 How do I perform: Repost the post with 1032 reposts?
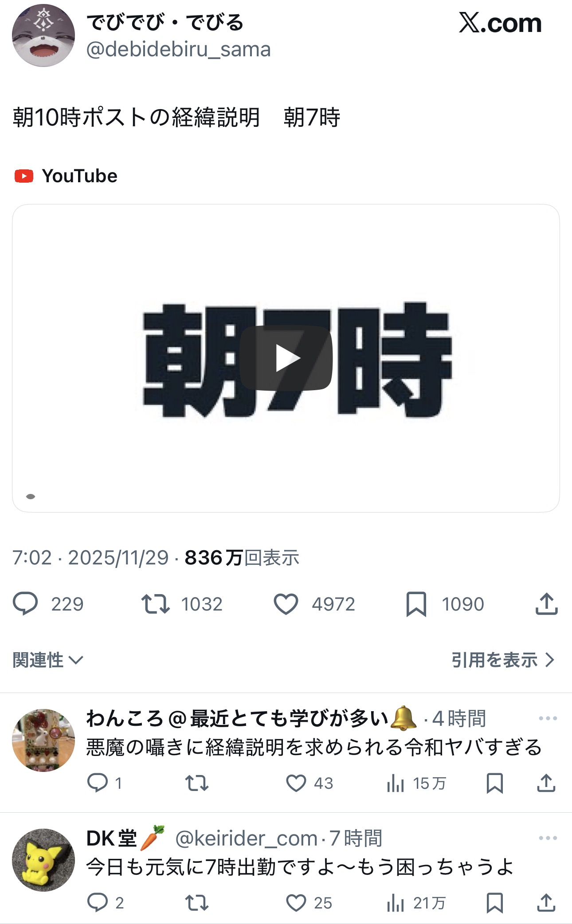pyautogui.click(x=155, y=604)
